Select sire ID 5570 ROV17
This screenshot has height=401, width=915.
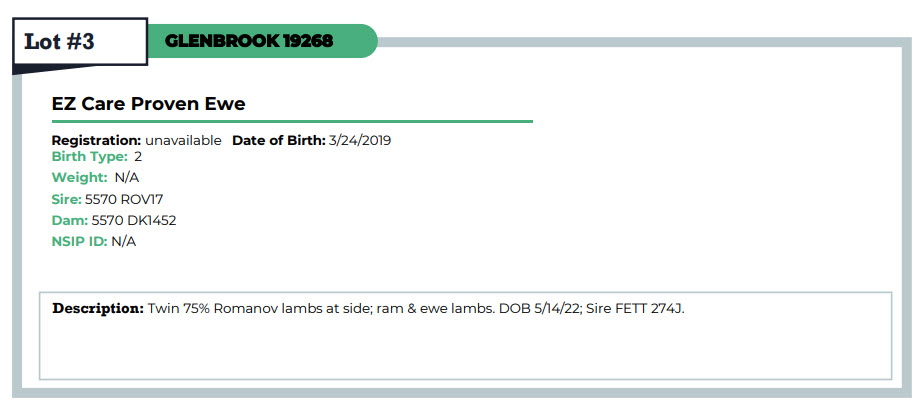pos(124,200)
